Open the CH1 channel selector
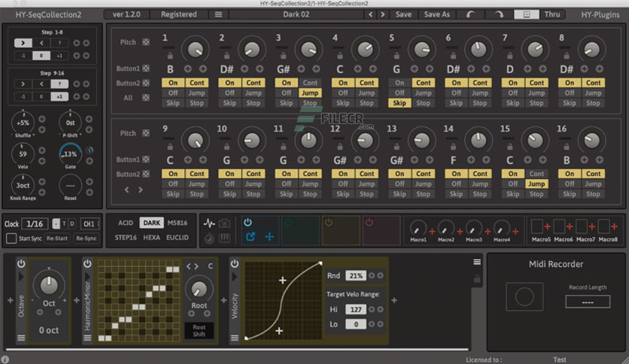629x364 pixels. [90, 223]
